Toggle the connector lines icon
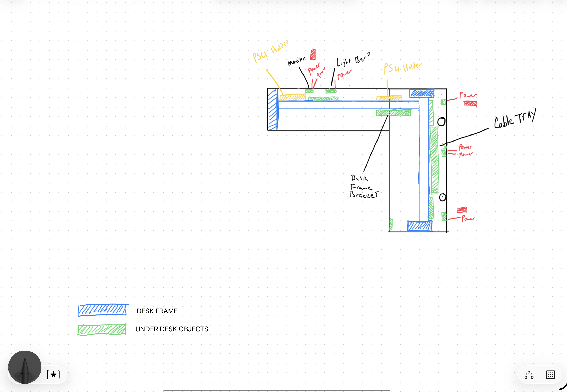This screenshot has height=392, width=567. click(x=529, y=375)
